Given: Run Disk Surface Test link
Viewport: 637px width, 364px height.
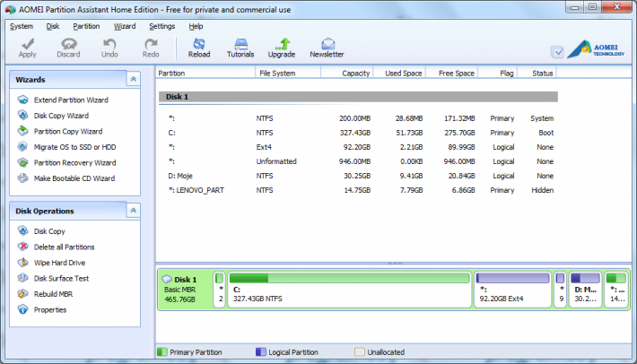Looking at the screenshot, I should (61, 278).
